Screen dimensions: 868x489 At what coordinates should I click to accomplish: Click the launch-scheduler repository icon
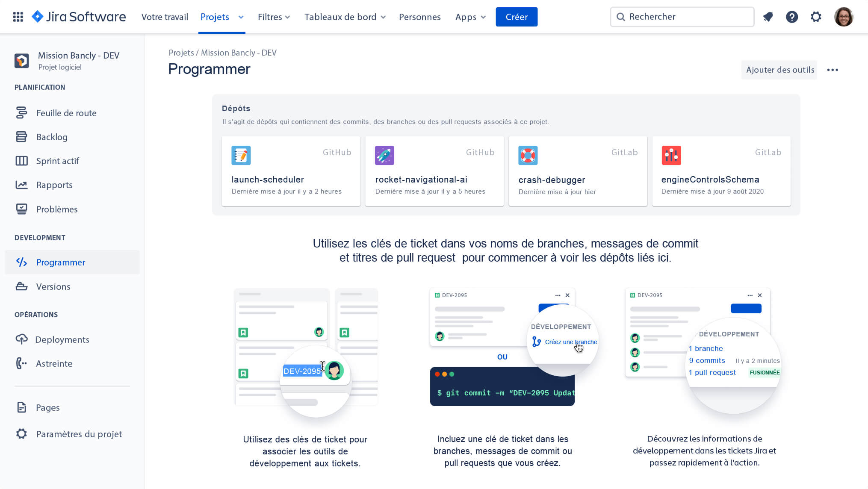(241, 155)
